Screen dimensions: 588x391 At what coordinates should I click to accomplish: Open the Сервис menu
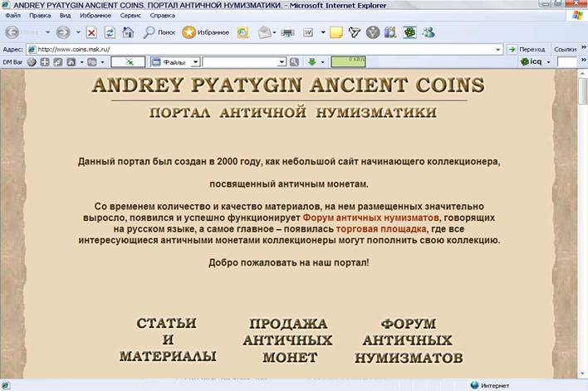pyautogui.click(x=130, y=16)
